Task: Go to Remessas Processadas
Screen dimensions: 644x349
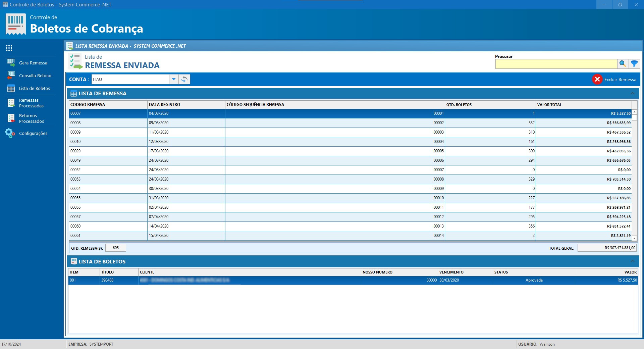Action: coord(31,103)
